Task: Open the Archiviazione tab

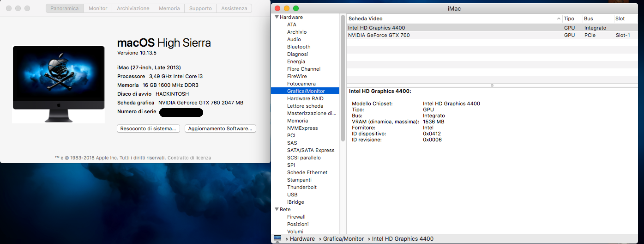Action: pos(133,8)
